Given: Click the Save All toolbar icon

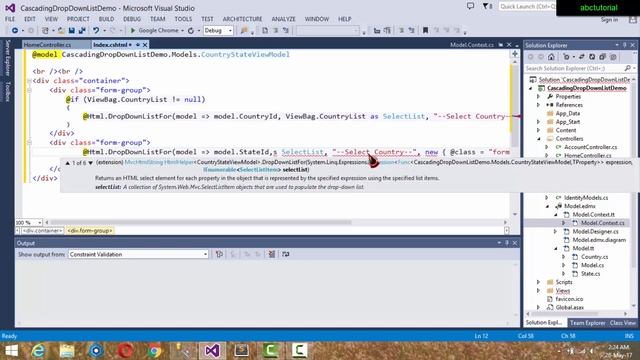Looking at the screenshot, I should pyautogui.click(x=82, y=31).
